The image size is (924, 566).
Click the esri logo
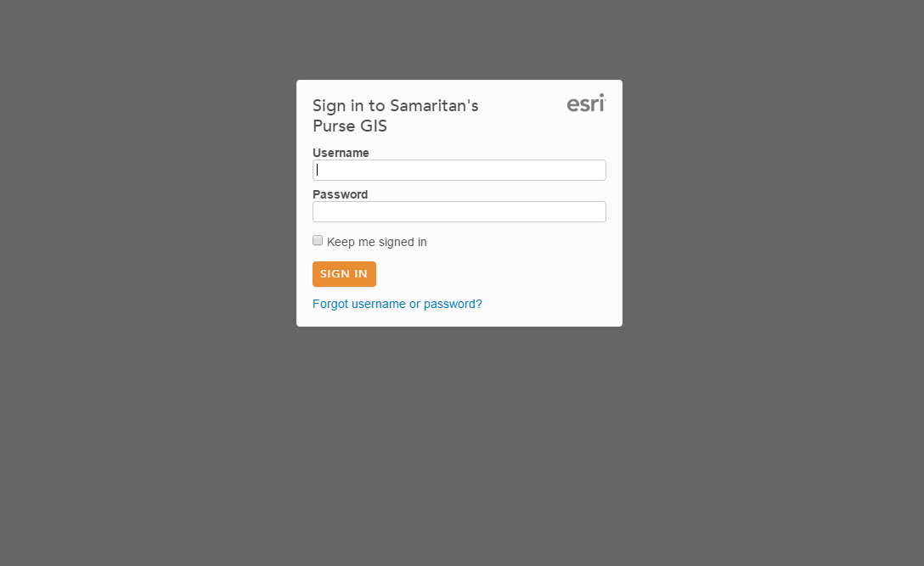[x=586, y=104]
